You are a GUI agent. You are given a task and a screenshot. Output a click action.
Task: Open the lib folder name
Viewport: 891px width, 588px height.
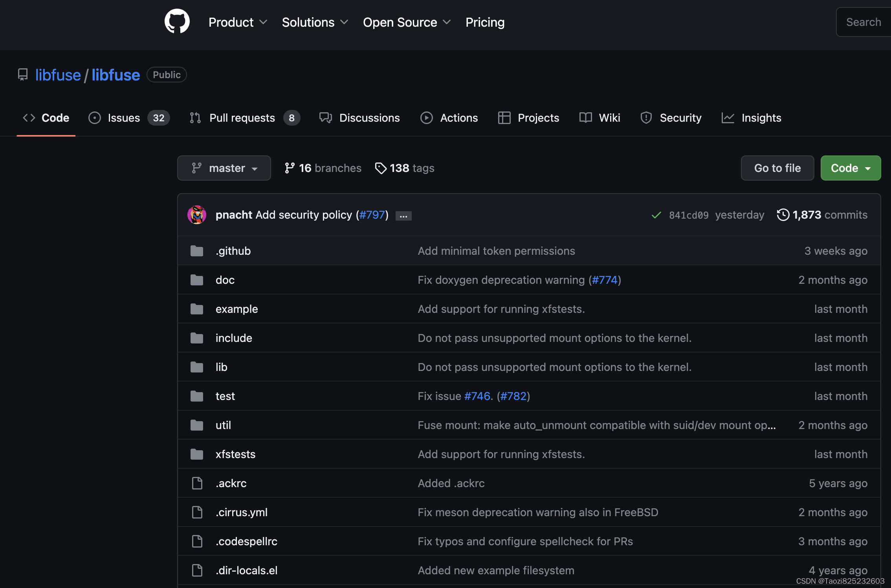(x=221, y=367)
